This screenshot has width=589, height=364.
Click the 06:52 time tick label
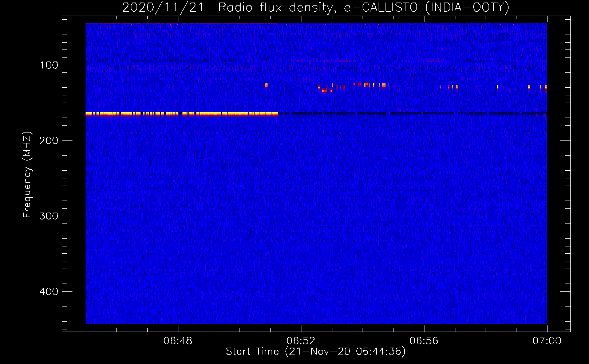pos(301,341)
